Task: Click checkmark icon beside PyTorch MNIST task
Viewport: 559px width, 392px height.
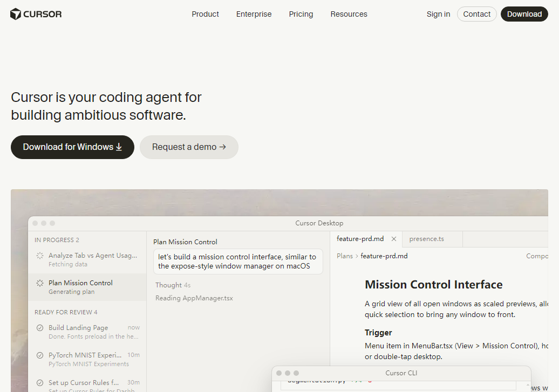Action: [40, 355]
